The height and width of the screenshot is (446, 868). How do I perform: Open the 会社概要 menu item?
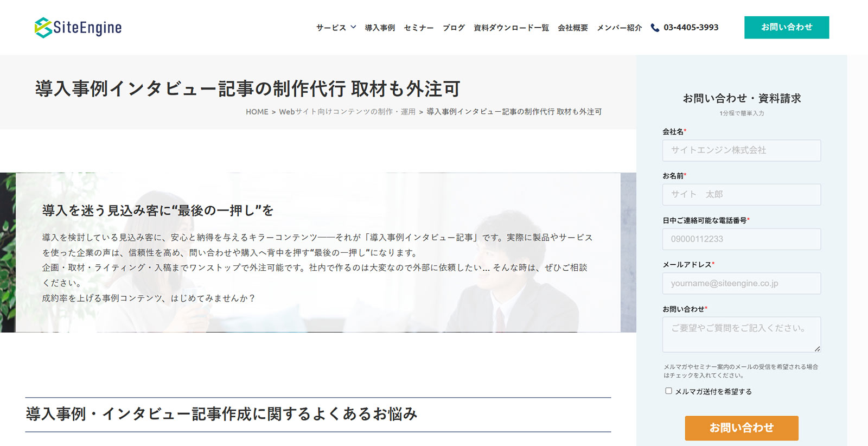click(x=573, y=28)
